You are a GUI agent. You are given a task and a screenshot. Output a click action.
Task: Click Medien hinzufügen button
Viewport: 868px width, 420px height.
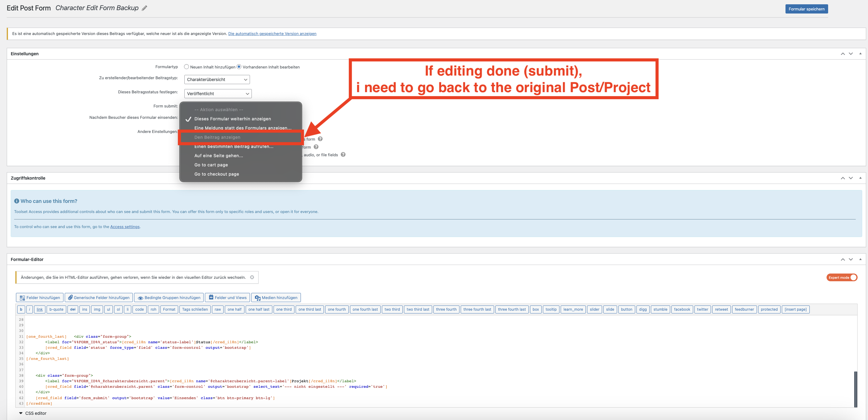[276, 297]
